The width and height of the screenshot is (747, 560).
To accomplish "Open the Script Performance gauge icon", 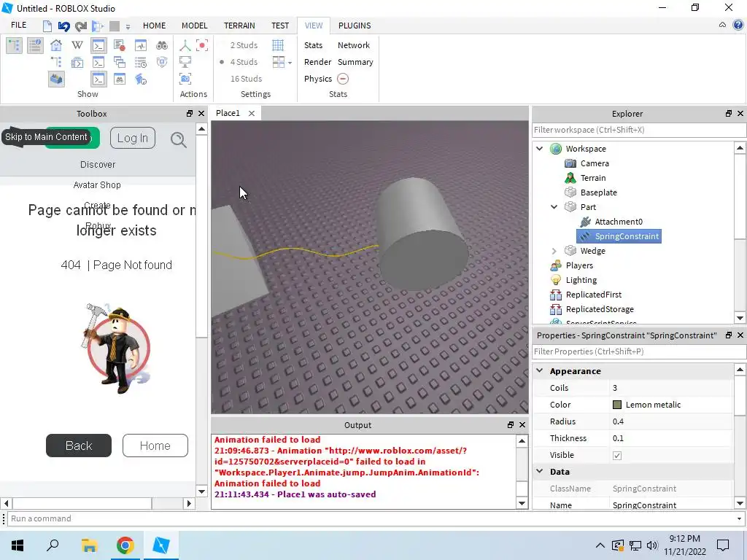I will (141, 79).
